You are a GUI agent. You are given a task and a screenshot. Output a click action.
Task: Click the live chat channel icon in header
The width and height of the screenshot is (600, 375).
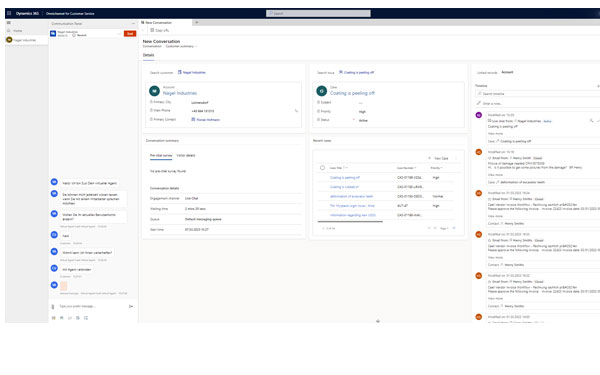point(53,34)
